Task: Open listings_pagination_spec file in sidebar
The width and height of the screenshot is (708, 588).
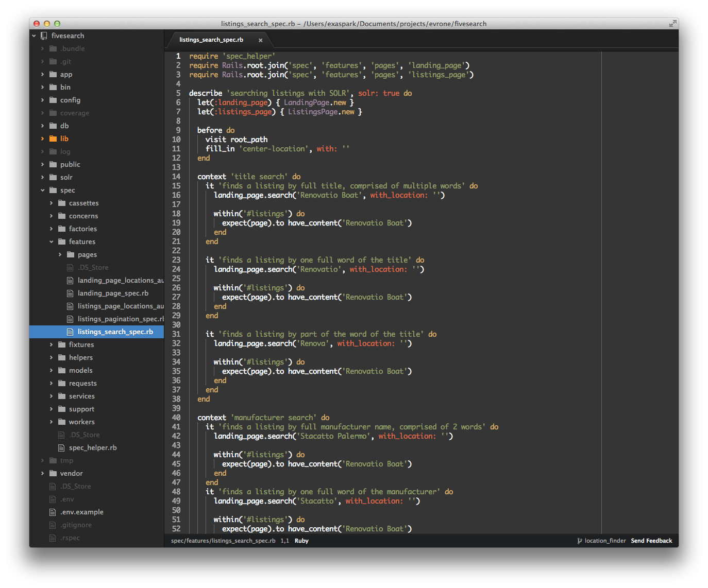Action: click(121, 319)
